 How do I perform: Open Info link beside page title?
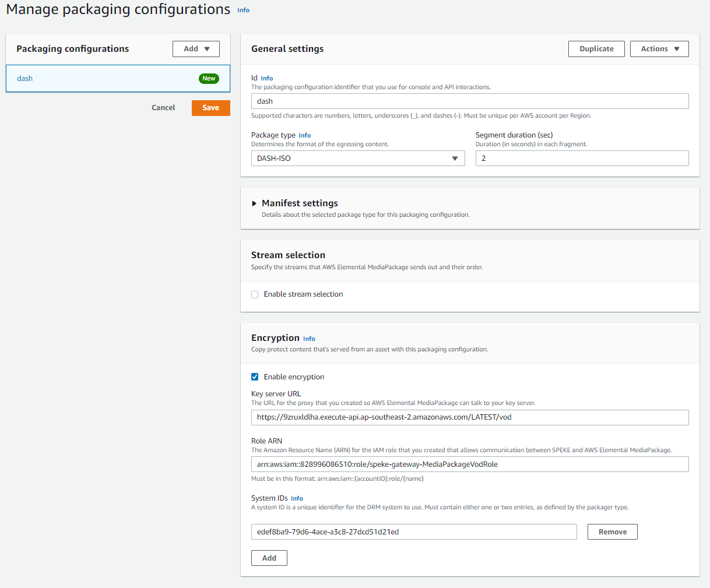(243, 10)
